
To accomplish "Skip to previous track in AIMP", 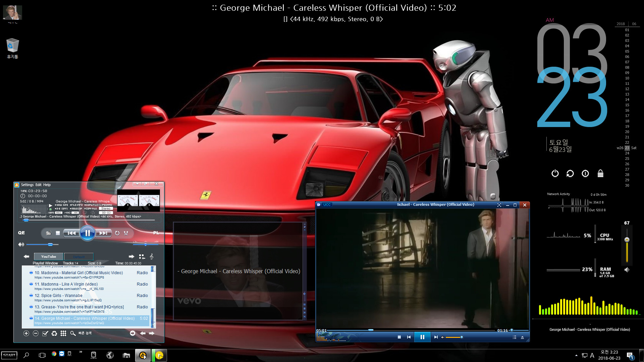I will click(x=71, y=233).
